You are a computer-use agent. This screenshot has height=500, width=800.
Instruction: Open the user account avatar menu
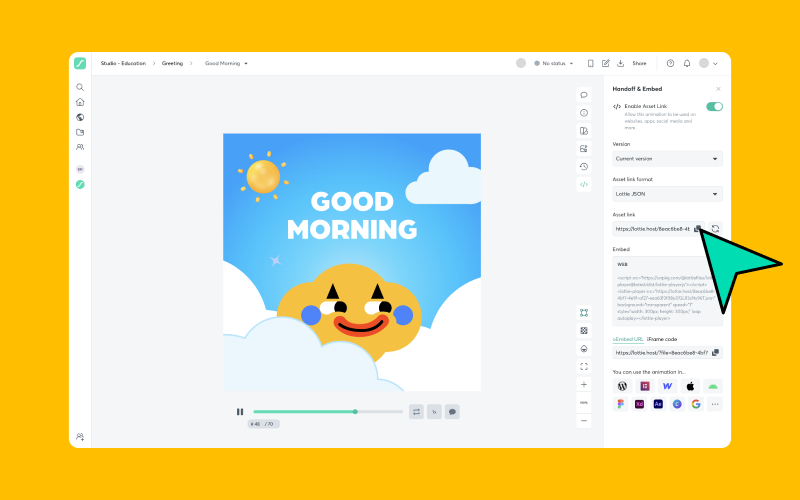point(708,63)
